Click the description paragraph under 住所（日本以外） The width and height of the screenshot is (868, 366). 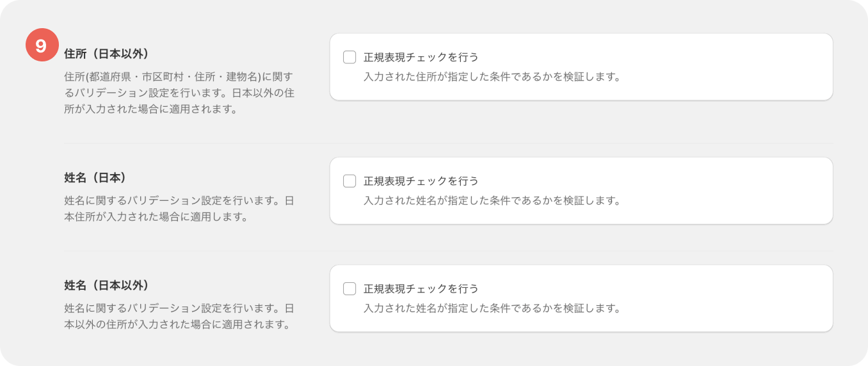tap(179, 93)
